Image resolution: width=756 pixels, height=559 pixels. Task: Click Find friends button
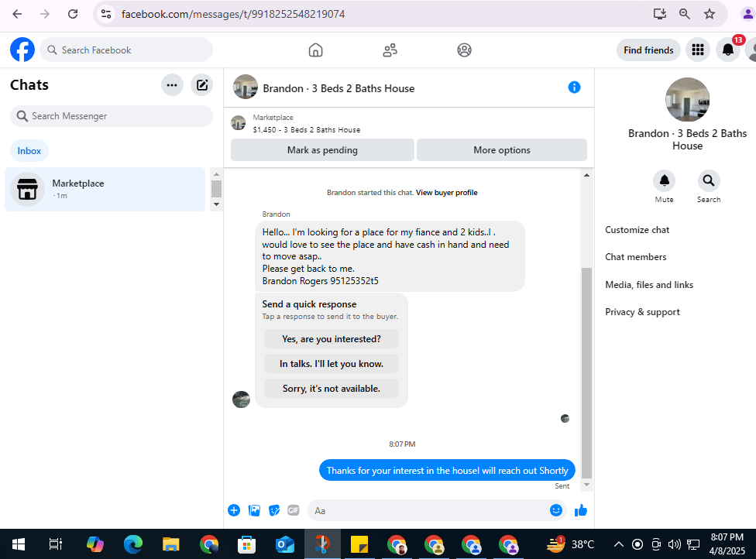click(648, 50)
